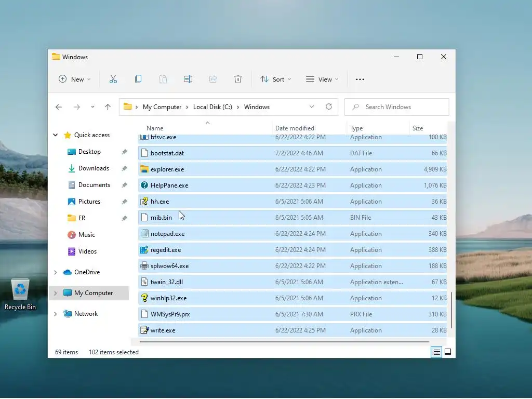
Task: Switch to large thumbnails view icon
Action: click(448, 352)
